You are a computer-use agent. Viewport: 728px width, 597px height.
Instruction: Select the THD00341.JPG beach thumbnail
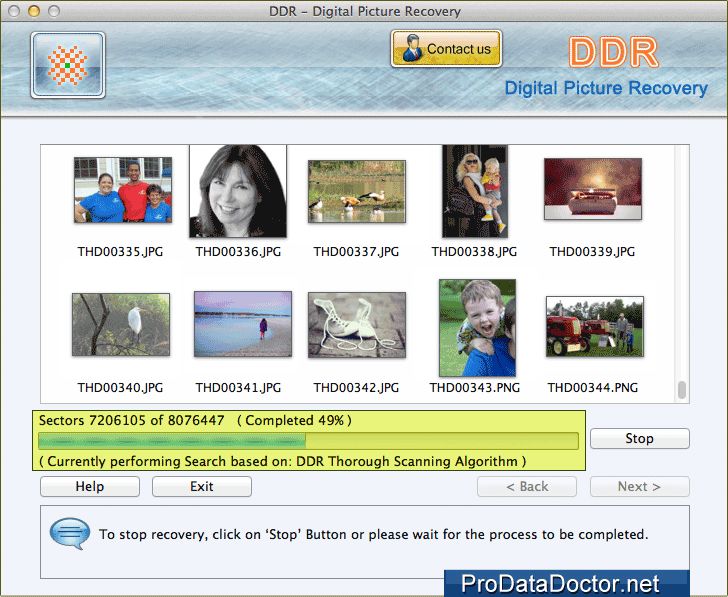tap(243, 324)
